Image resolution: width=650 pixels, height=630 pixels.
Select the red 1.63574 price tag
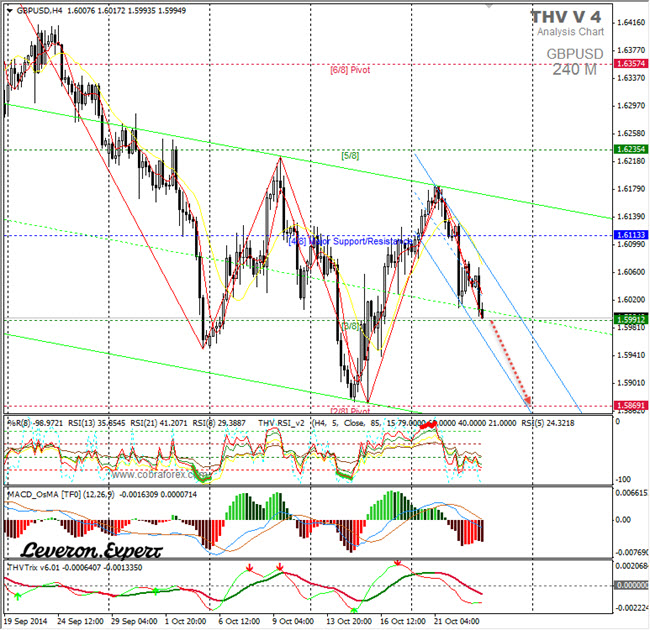pos(631,63)
